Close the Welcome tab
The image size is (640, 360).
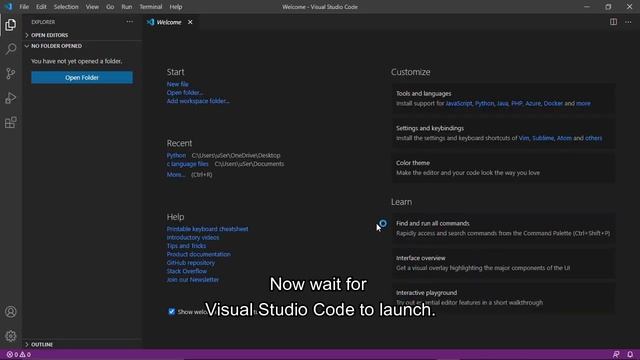(x=190, y=22)
